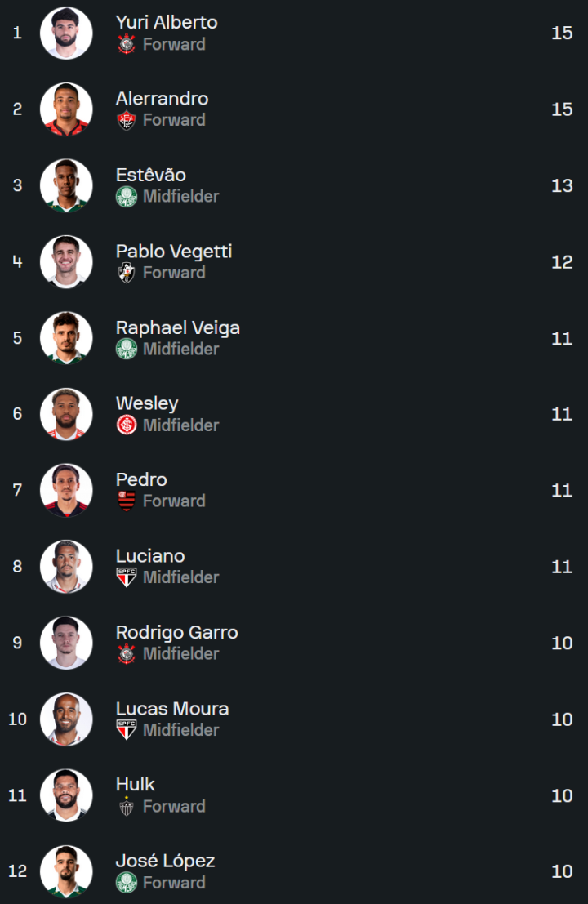Go to Rodrigo Garro's profile

pos(176,632)
